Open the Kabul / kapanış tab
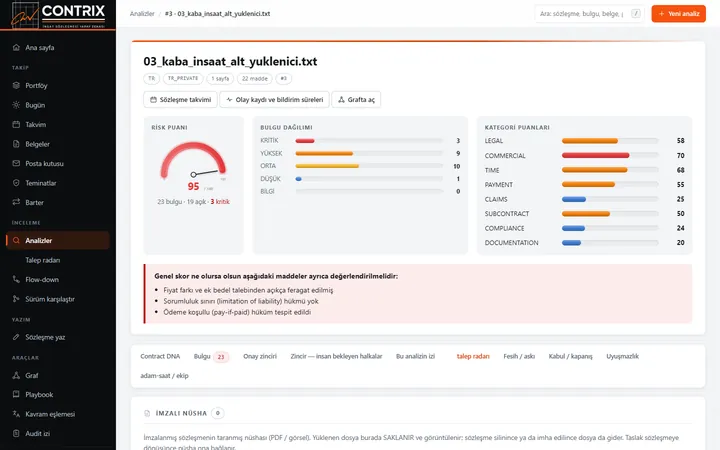Image resolution: width=720 pixels, height=450 pixels. click(x=570, y=356)
